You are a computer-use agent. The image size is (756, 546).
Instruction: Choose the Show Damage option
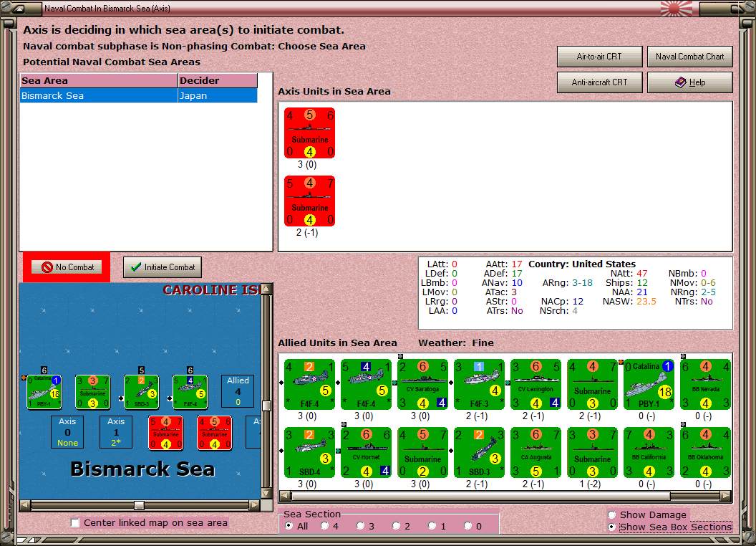pyautogui.click(x=612, y=514)
